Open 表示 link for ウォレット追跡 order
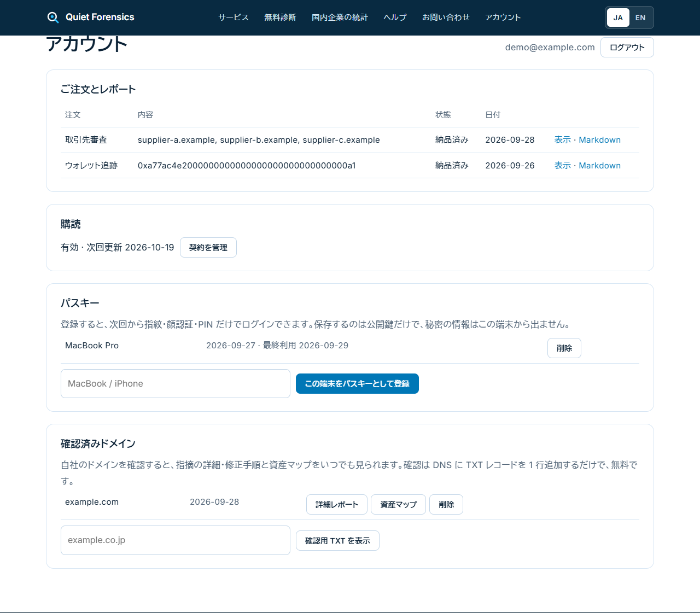The width and height of the screenshot is (700, 613). tap(562, 166)
